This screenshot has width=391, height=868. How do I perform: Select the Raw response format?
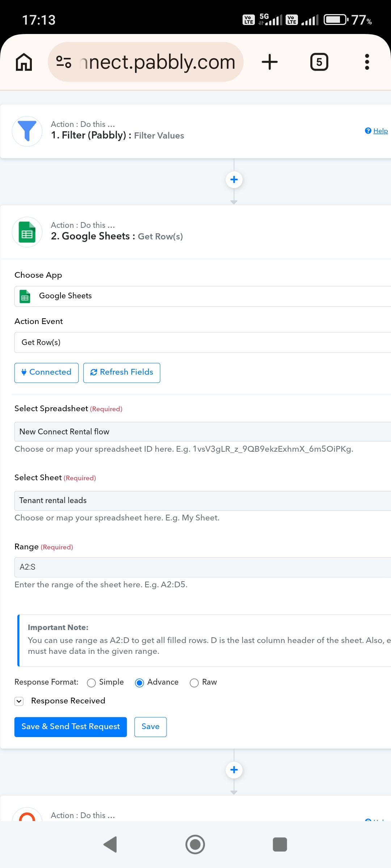click(194, 682)
